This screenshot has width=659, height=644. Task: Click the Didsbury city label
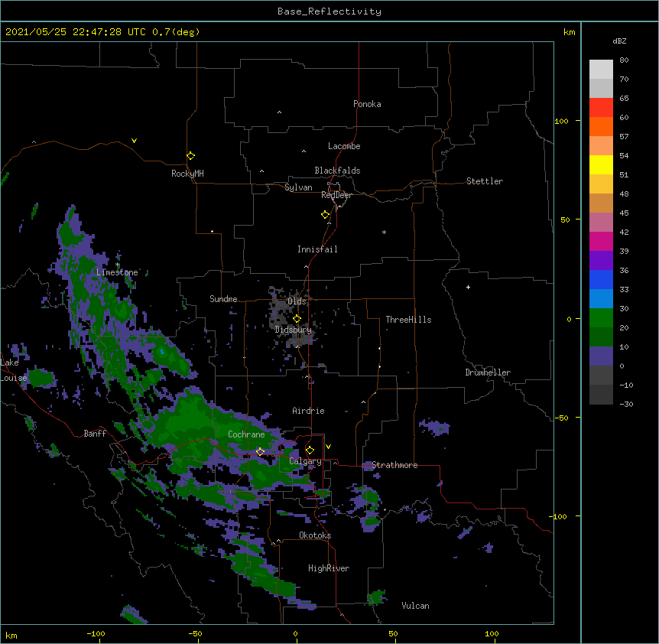click(294, 330)
